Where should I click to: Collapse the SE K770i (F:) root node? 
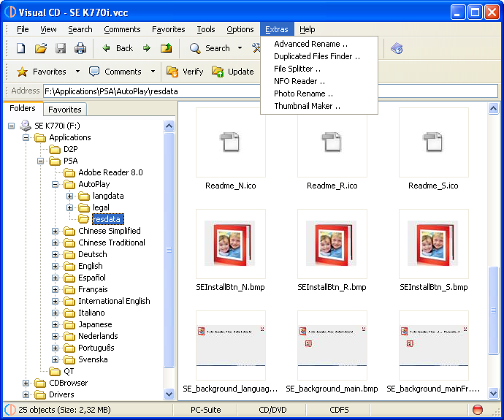[12, 126]
